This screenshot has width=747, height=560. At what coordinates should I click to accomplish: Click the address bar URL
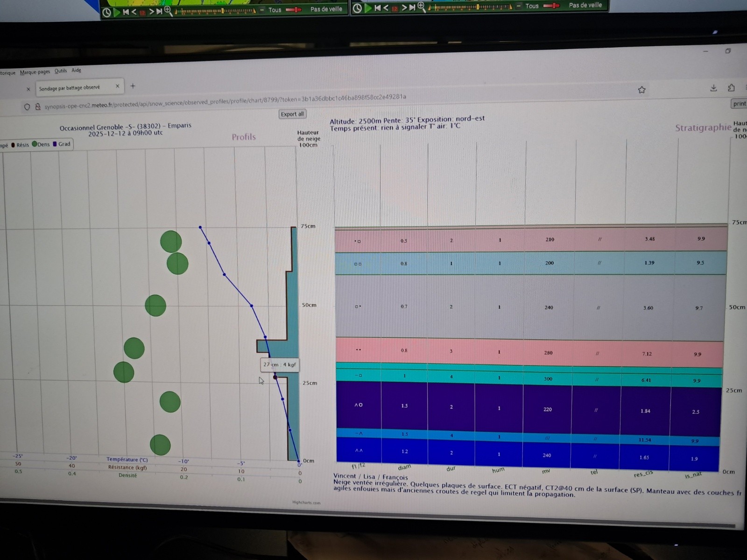point(224,101)
